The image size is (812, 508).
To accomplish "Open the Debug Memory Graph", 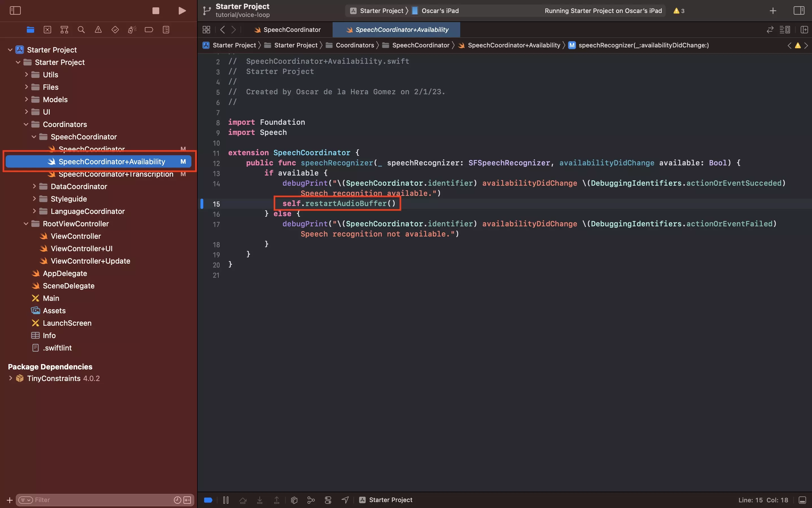I will coord(311,500).
